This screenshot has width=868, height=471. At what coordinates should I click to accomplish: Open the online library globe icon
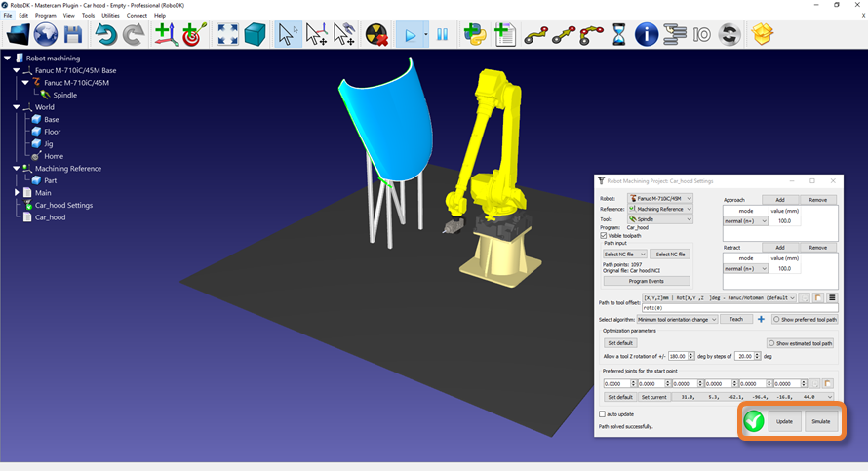pos(46,35)
